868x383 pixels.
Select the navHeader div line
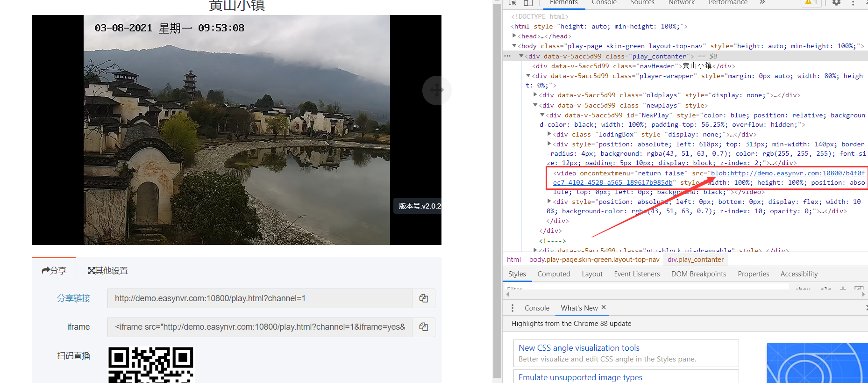click(x=634, y=66)
